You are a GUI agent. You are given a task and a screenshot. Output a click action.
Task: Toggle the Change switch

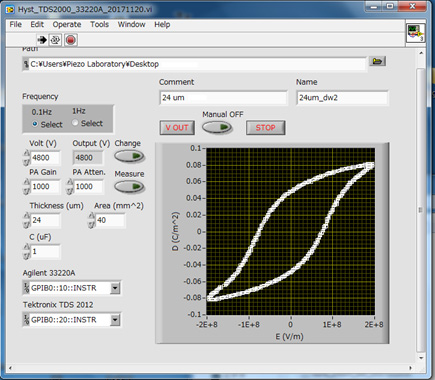click(x=129, y=156)
